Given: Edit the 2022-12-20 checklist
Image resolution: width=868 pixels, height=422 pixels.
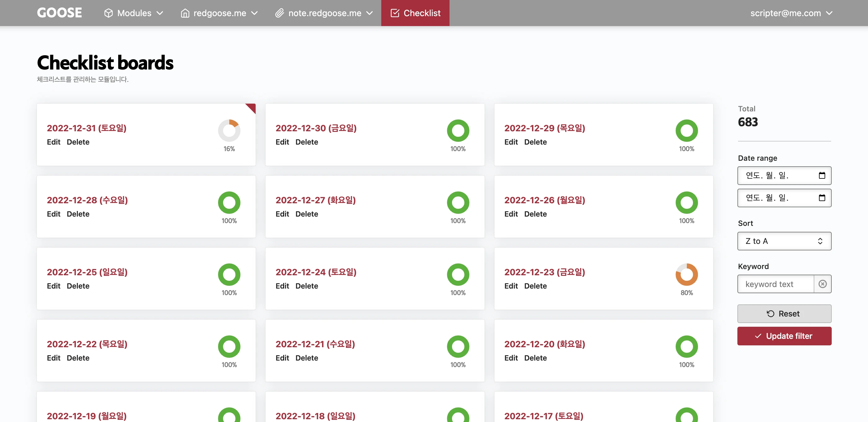Looking at the screenshot, I should [511, 358].
